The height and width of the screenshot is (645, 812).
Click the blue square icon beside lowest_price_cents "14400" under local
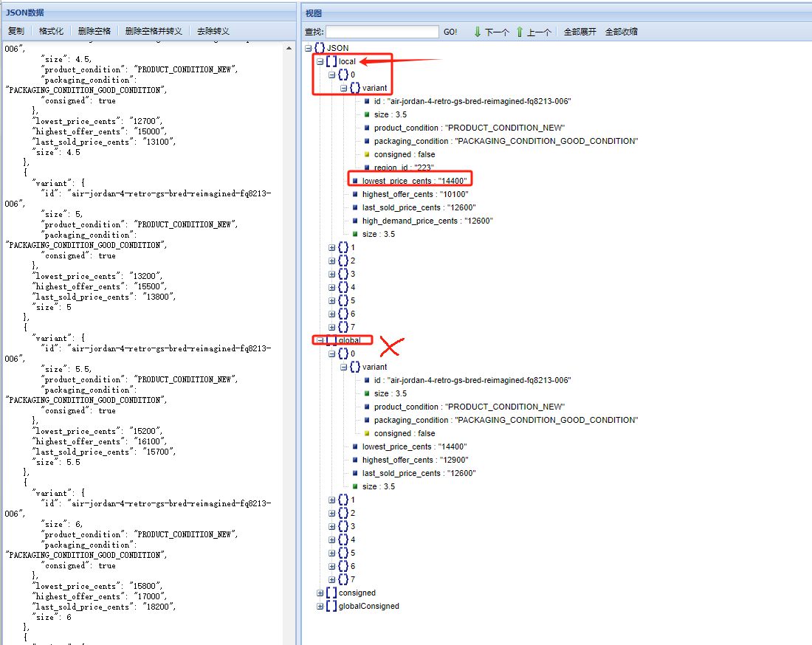[x=355, y=181]
